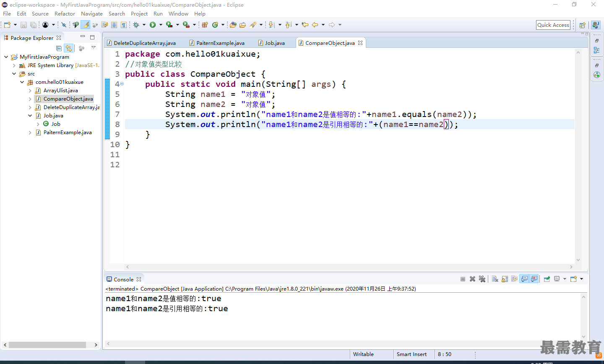Toggle Show Console on standard error

[534, 279]
